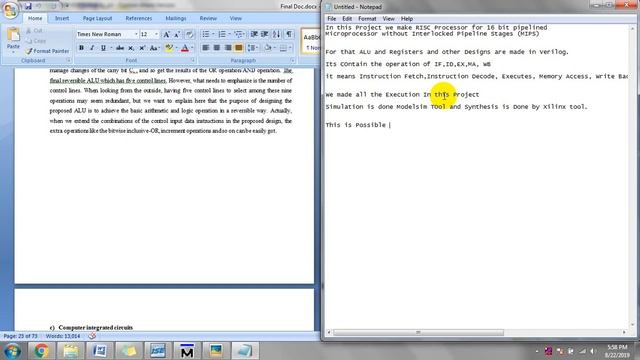The image size is (640, 360).
Task: Decrease paragraph indent
Action: pyautogui.click(x=254, y=34)
